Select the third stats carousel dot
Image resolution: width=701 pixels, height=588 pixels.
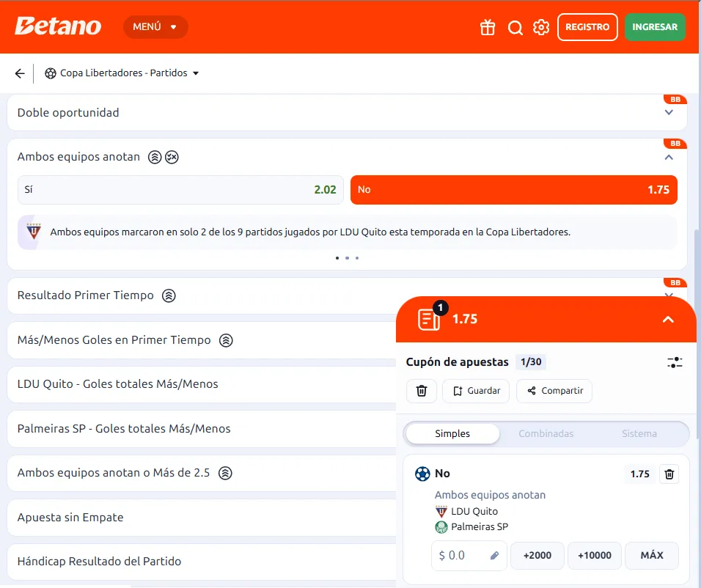pyautogui.click(x=357, y=258)
